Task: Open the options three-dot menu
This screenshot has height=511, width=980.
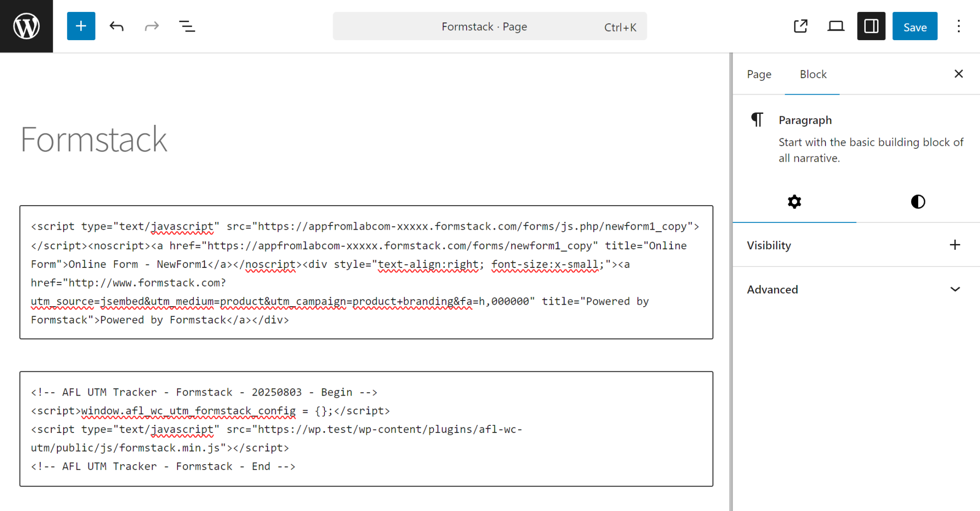Action: tap(958, 26)
